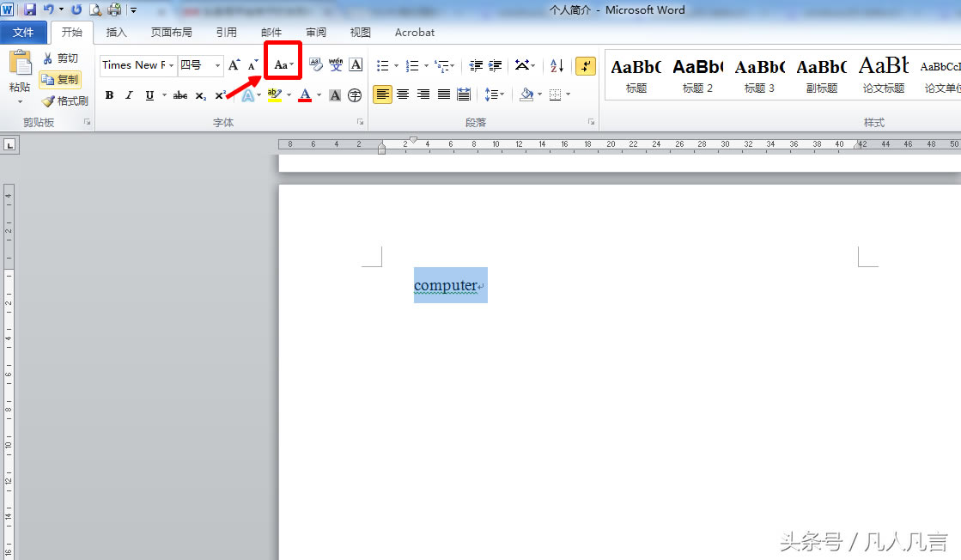
Task: Click the Clear Formatting eraser icon
Action: [315, 65]
